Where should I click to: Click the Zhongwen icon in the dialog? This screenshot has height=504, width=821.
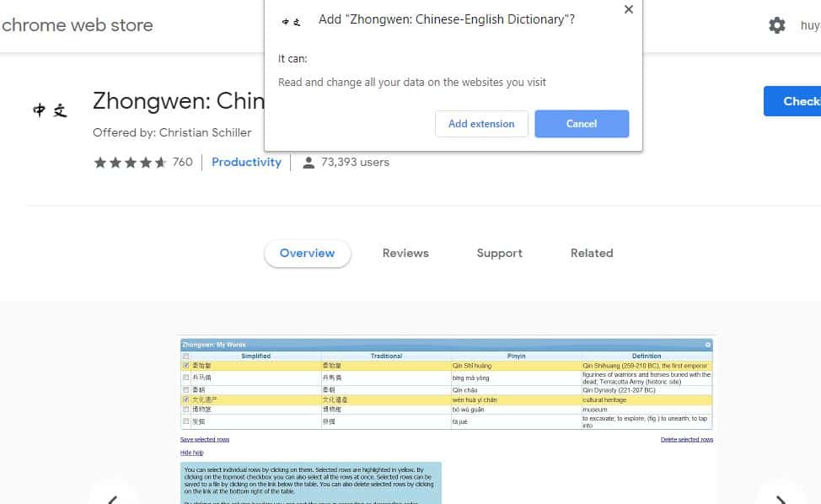(x=292, y=21)
